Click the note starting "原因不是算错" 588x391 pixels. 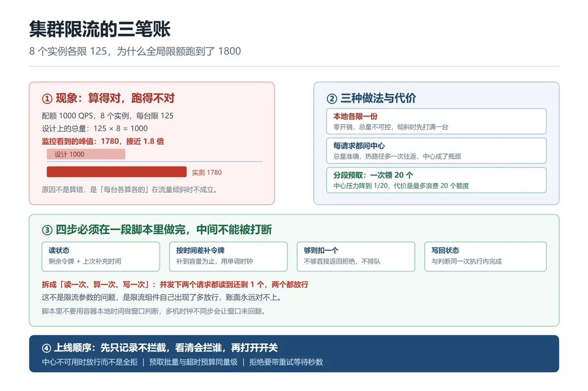pos(131,190)
